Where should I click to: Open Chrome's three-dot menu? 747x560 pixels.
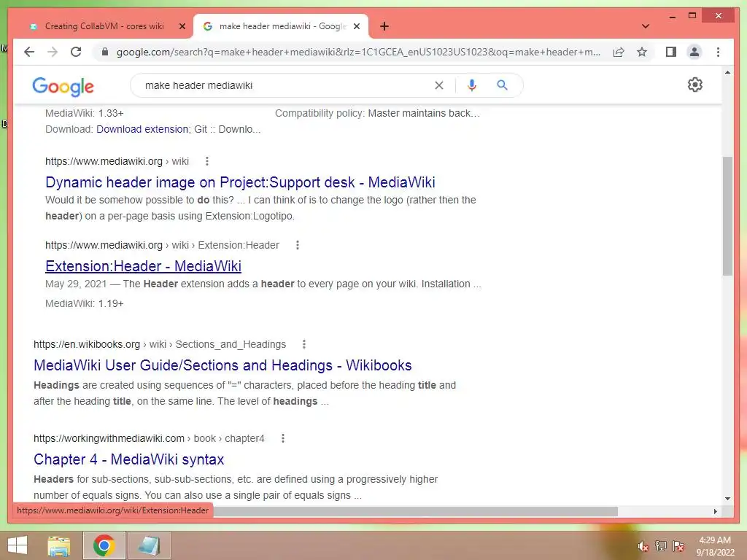click(x=718, y=52)
